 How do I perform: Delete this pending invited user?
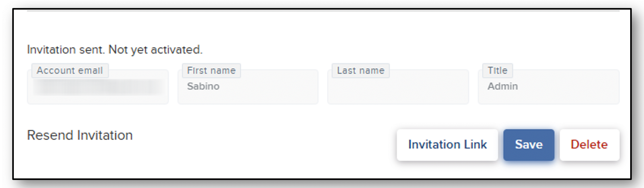[x=589, y=145]
